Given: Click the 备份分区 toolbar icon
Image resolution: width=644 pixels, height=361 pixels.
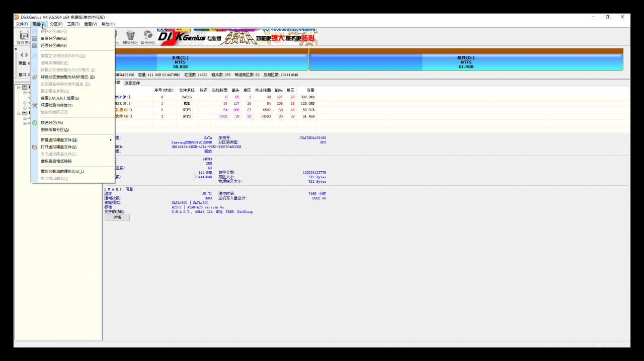Looking at the screenshot, I should [148, 35].
